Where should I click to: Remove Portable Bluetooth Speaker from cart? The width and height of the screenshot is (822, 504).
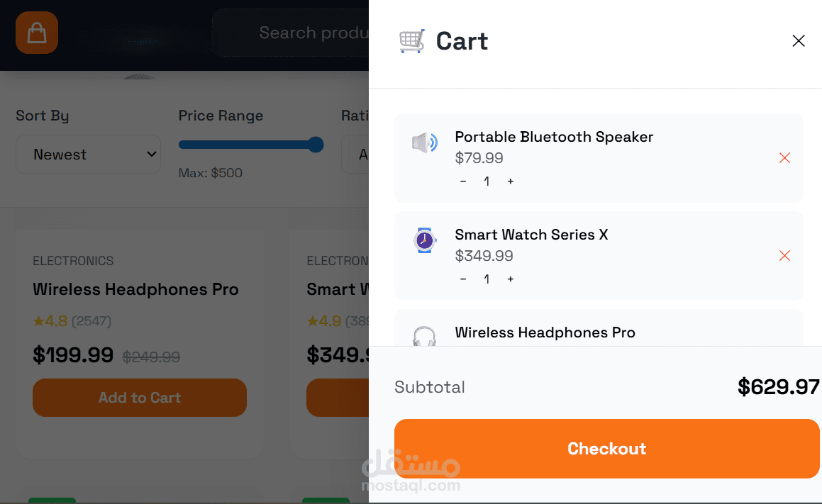784,158
